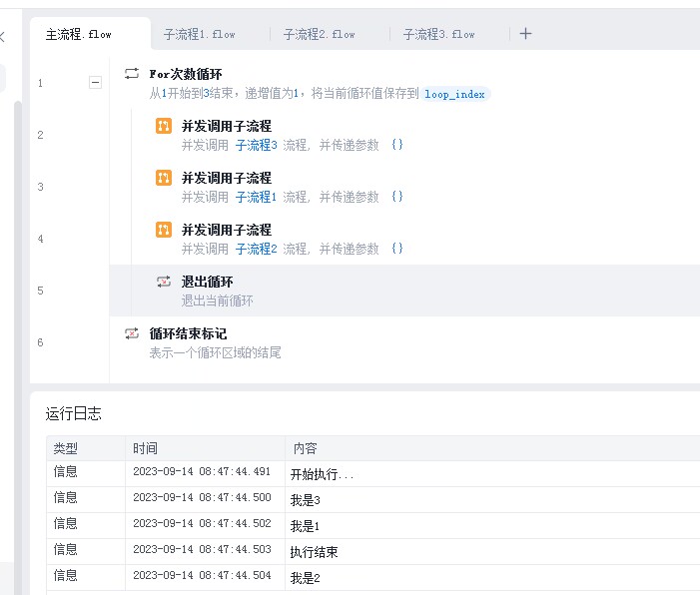The width and height of the screenshot is (700, 595).
Task: Open the 子流程2.flow tab
Action: pos(319,34)
